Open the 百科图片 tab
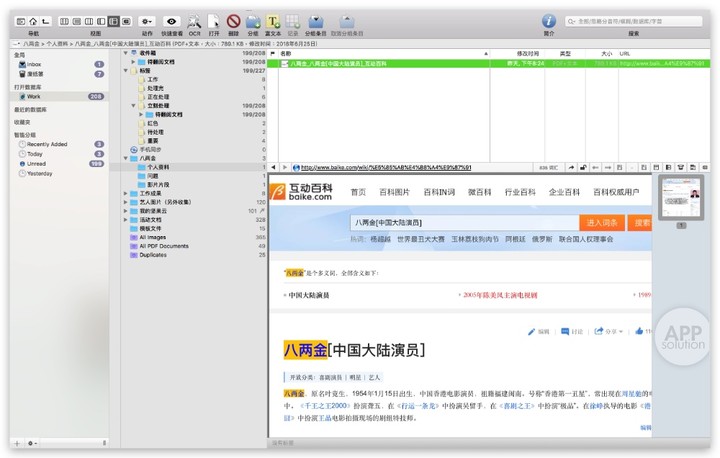 394,192
